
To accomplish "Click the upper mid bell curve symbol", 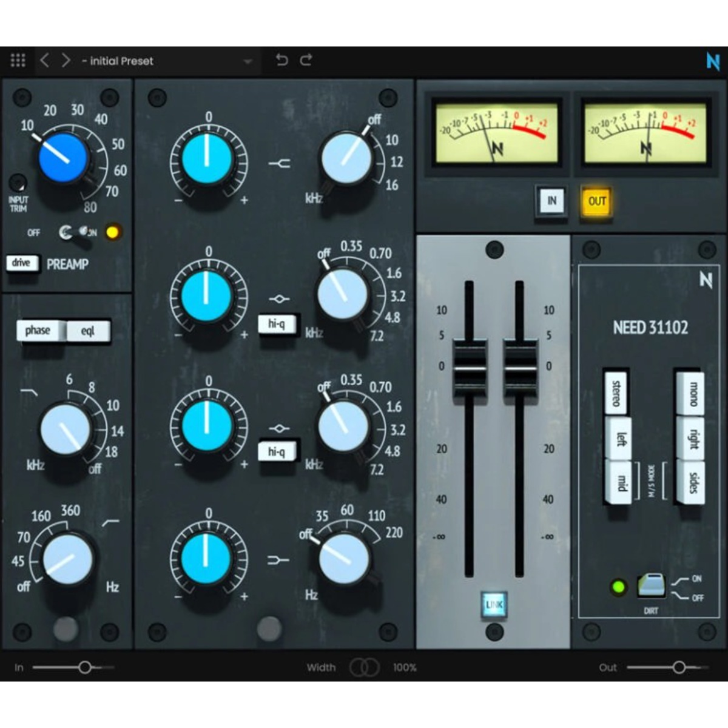I will coord(279,298).
